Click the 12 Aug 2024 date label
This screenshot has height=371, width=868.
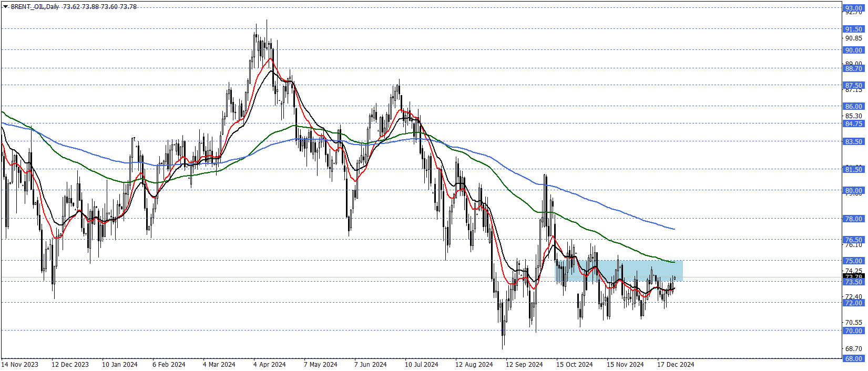(474, 364)
